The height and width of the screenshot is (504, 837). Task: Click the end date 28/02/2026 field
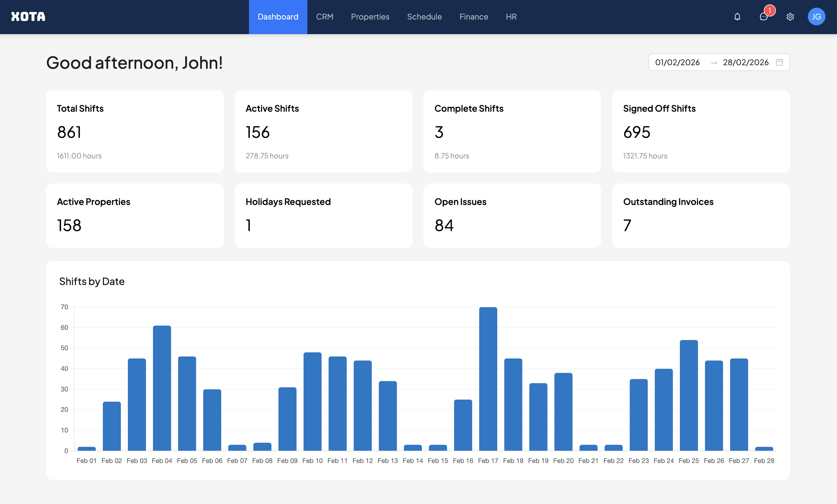[745, 62]
